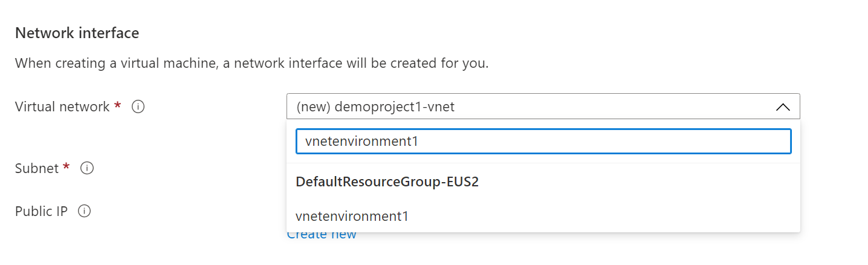Screen dimensions: 868x265
Task: Click the DefaultResourceGroup-EUS2 group header
Action: click(387, 182)
